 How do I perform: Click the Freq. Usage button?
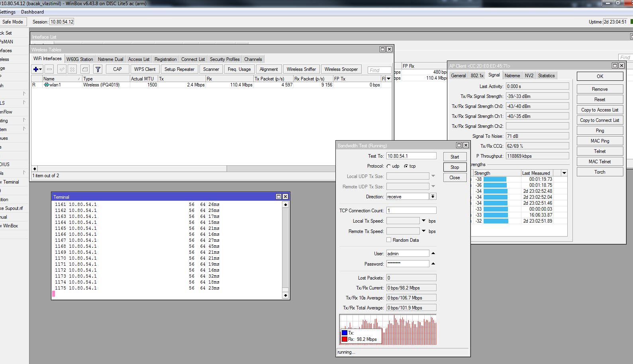239,69
